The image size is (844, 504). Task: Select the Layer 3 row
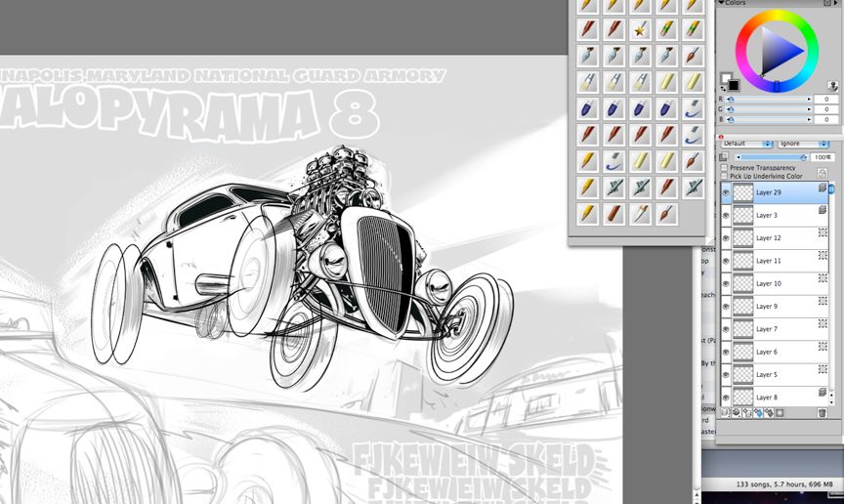tap(775, 216)
